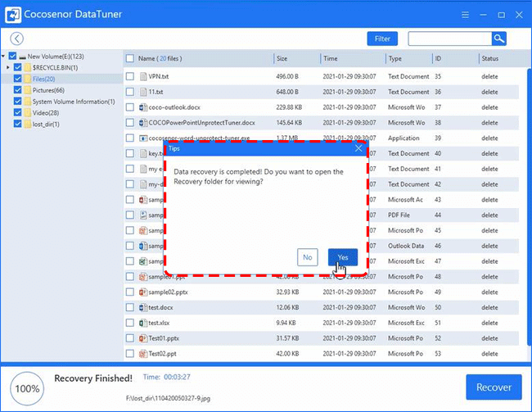Screen dimensions: 532x412
Task: Click the New Volume drive icon
Action: (x=22, y=57)
